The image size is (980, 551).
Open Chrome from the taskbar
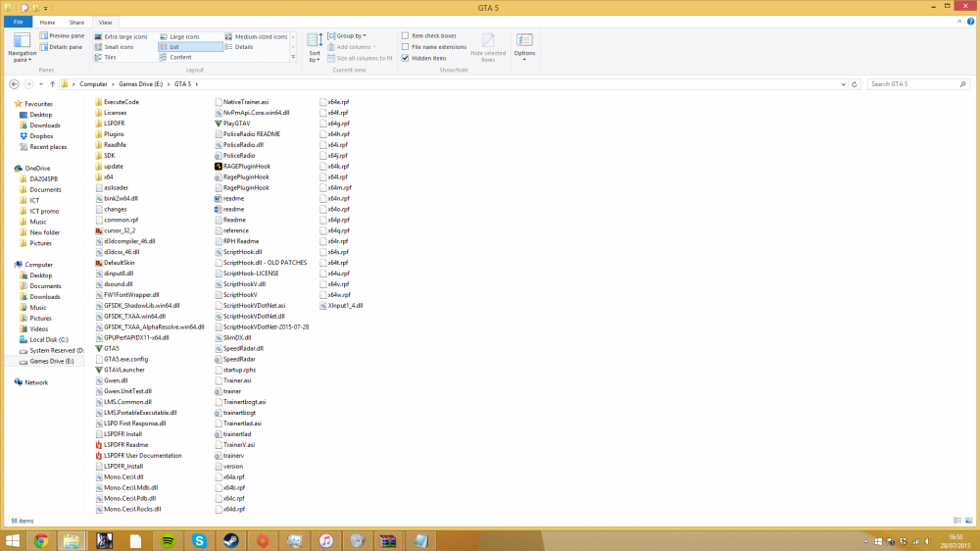coord(41,541)
